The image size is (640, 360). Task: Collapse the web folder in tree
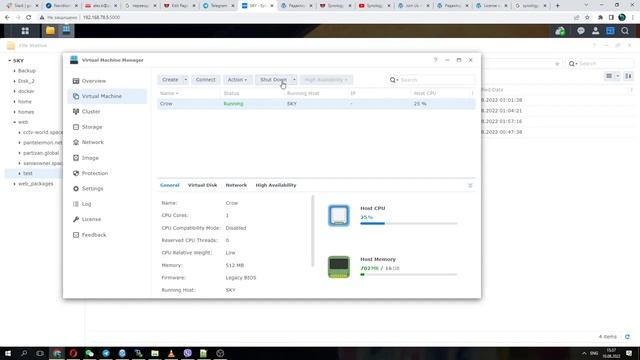(15, 122)
